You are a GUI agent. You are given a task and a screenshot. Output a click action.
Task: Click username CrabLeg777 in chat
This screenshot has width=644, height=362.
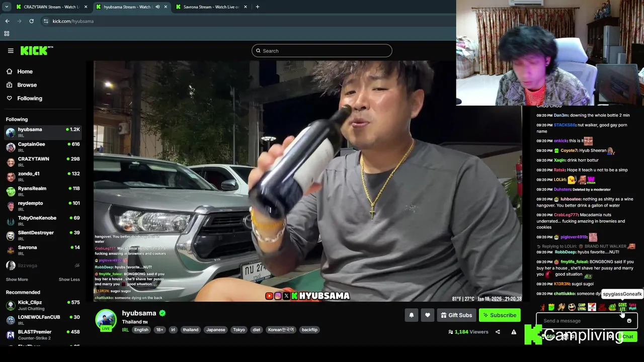coord(566,215)
